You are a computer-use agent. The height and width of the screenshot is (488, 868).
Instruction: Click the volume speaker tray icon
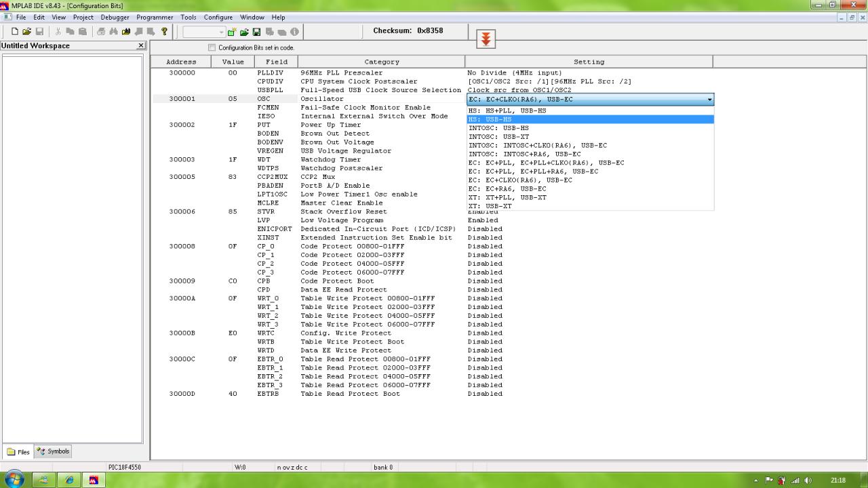(808, 481)
